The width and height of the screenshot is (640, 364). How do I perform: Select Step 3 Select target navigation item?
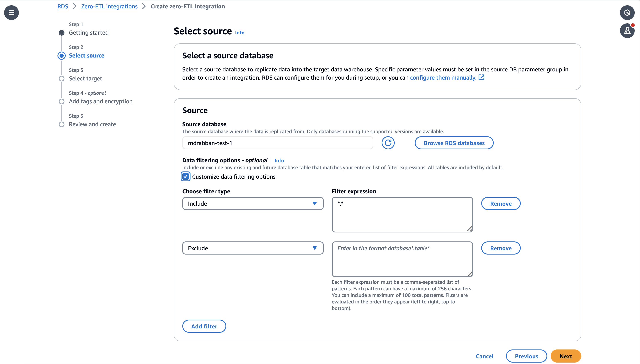coord(85,78)
